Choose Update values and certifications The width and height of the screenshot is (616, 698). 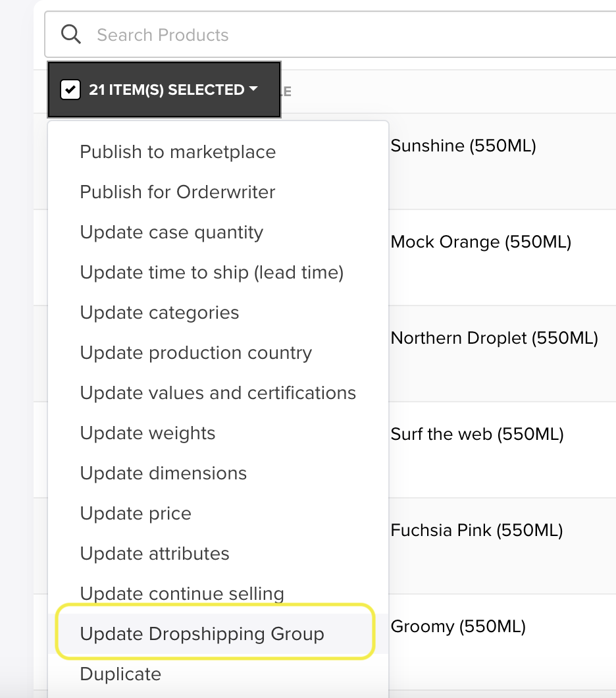(218, 392)
